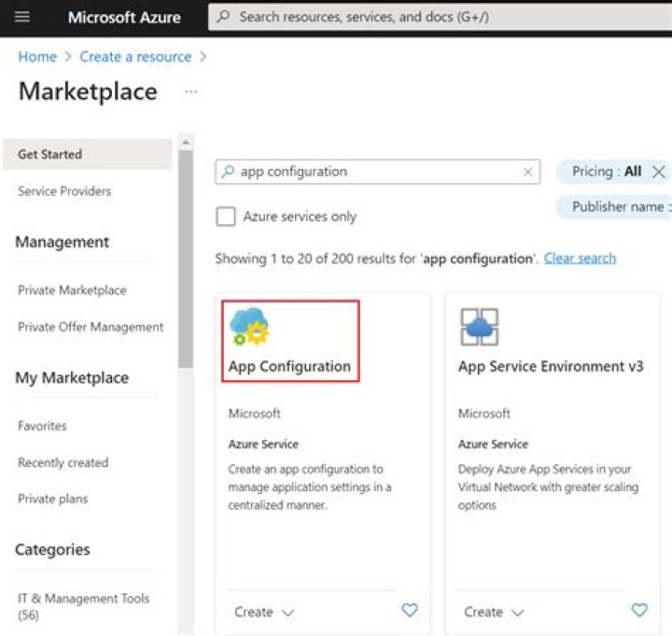This screenshot has width=672, height=636.
Task: Expand the Create dropdown for App Configuration
Action: coord(264,612)
